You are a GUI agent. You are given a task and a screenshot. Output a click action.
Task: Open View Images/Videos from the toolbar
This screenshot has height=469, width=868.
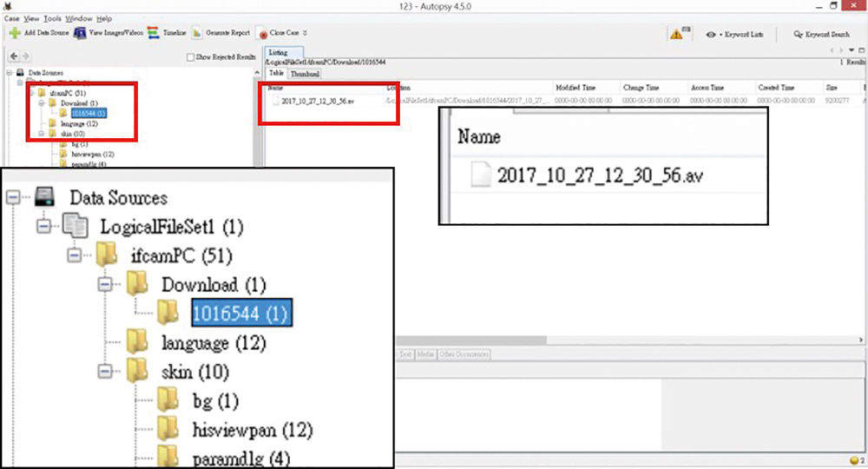(108, 33)
